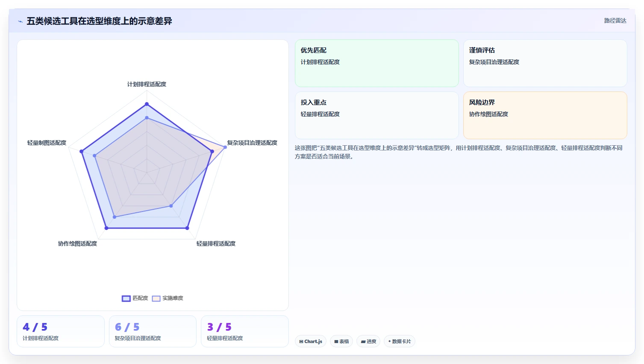
Task: Select the Chart.js tag
Action: 311,341
